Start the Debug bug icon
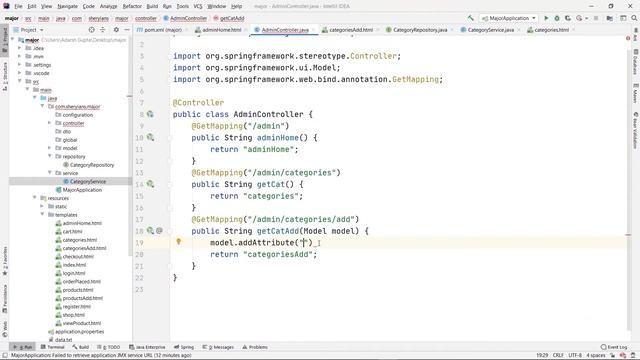The height and width of the screenshot is (360, 640). (557, 18)
